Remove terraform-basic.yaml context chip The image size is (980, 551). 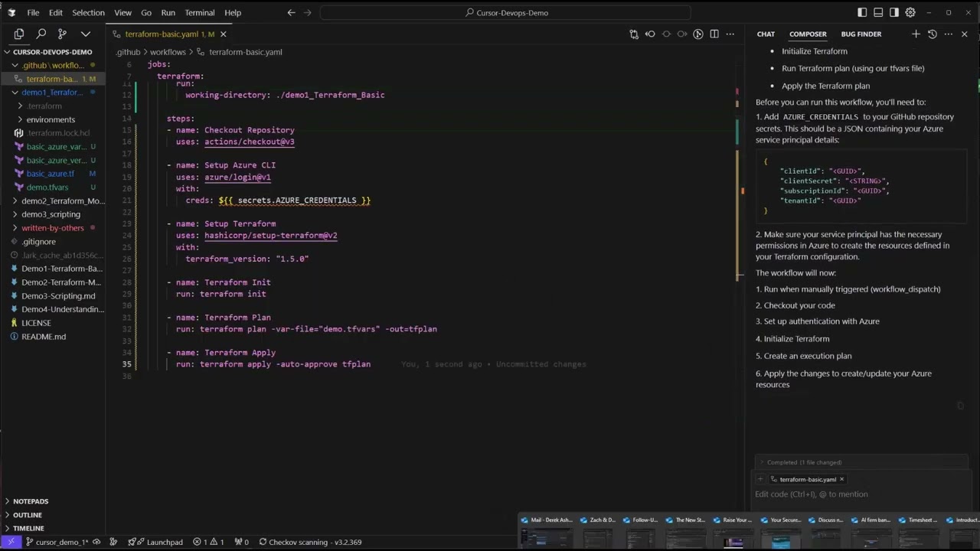841,479
